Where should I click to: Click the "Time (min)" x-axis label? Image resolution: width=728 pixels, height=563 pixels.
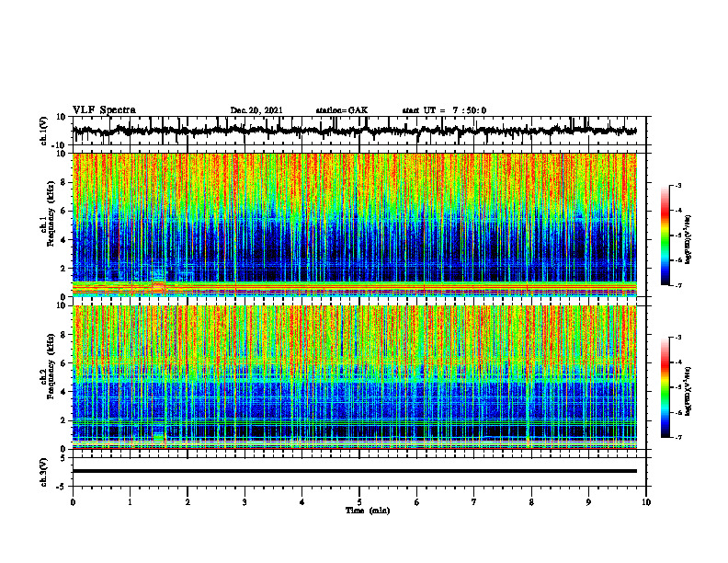(x=368, y=511)
